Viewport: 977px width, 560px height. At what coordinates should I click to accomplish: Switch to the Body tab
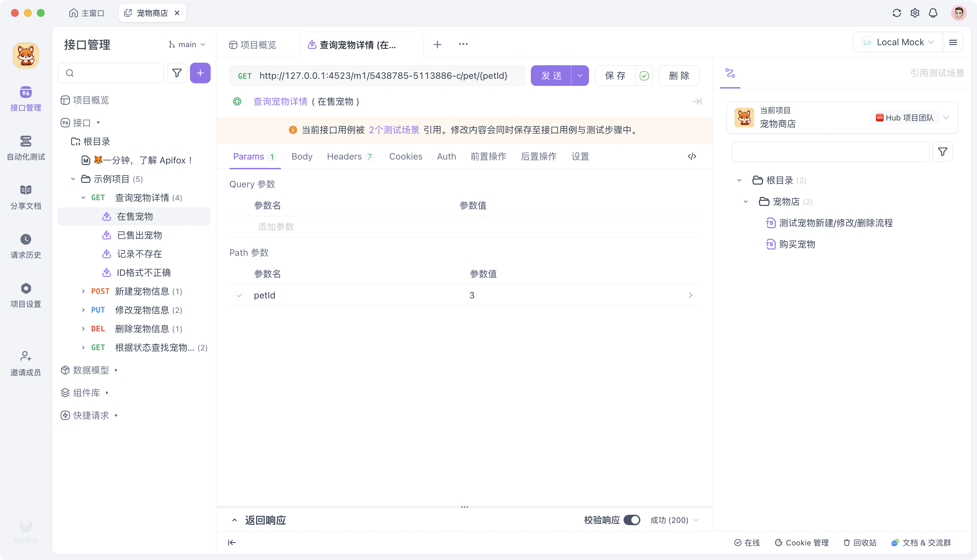pyautogui.click(x=301, y=156)
